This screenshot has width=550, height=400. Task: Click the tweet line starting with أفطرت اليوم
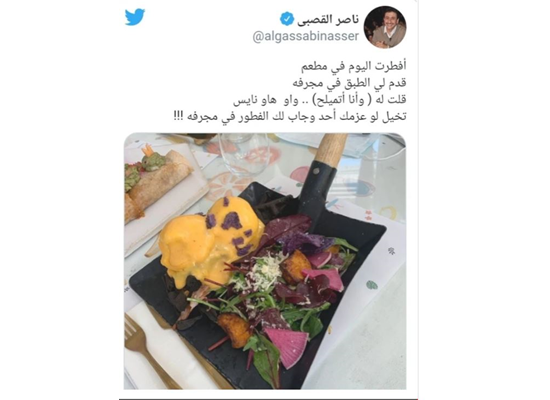pyautogui.click(x=354, y=66)
